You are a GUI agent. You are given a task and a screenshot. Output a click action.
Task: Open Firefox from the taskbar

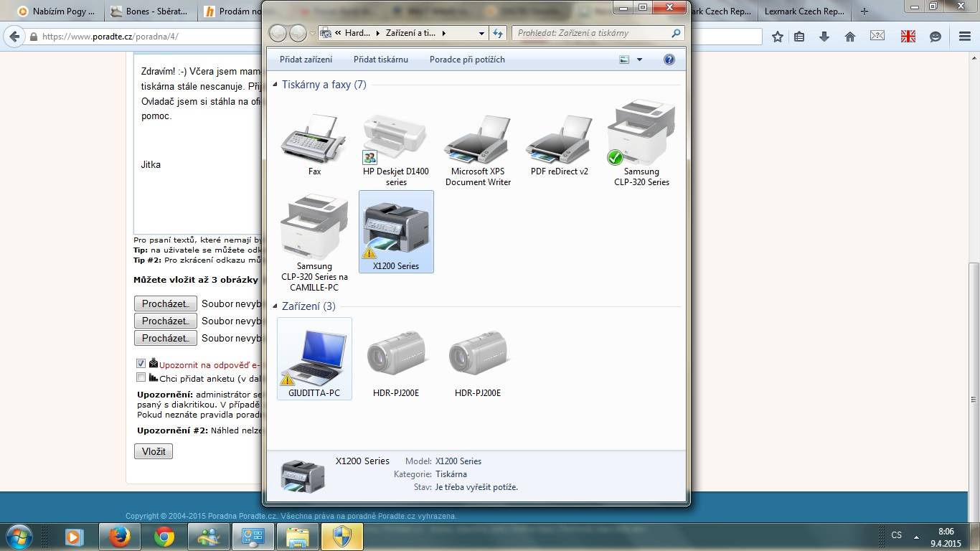(118, 537)
